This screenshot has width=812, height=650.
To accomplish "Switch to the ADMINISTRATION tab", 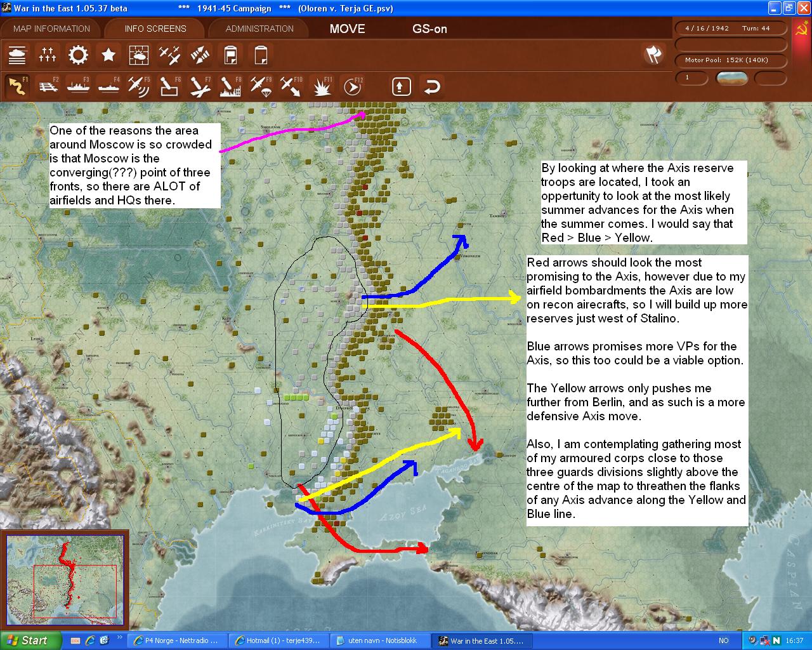I will [x=259, y=29].
